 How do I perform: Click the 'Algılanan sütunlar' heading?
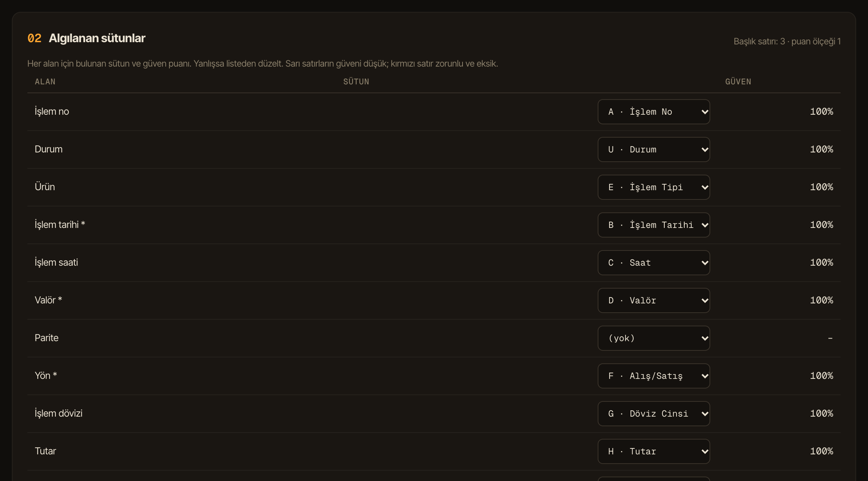97,38
